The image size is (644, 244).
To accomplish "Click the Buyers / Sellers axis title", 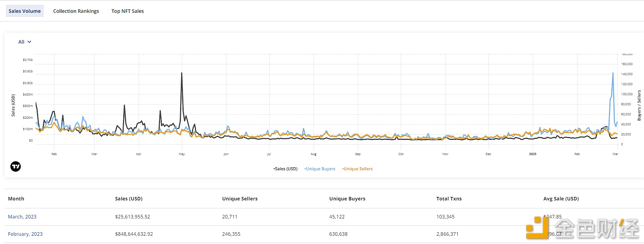I will click(639, 105).
